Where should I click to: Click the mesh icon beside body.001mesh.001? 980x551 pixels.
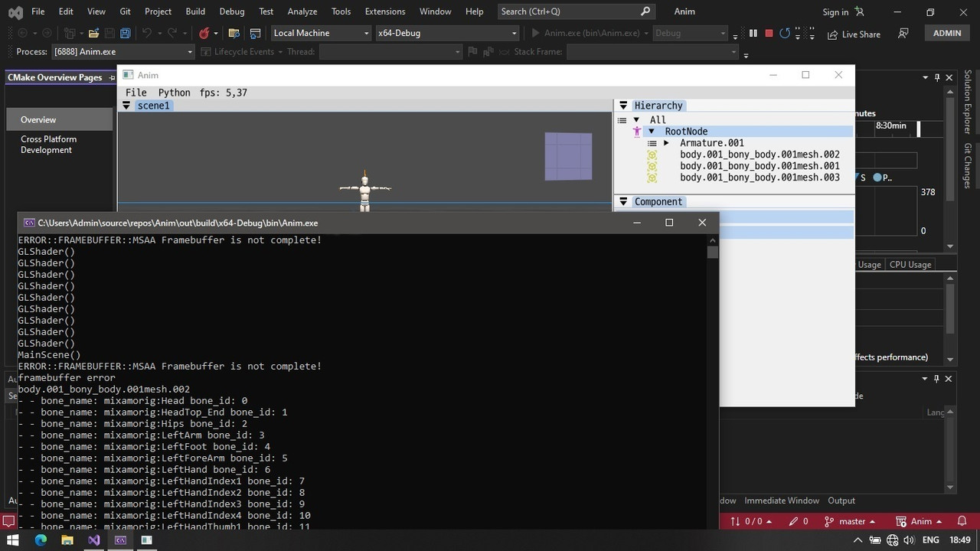(x=652, y=166)
